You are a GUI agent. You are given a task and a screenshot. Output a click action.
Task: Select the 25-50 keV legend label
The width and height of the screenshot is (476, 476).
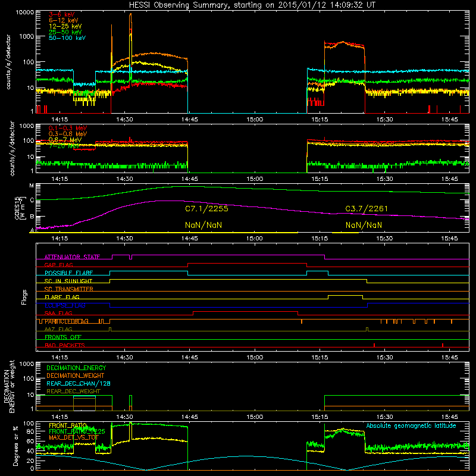coord(65,32)
